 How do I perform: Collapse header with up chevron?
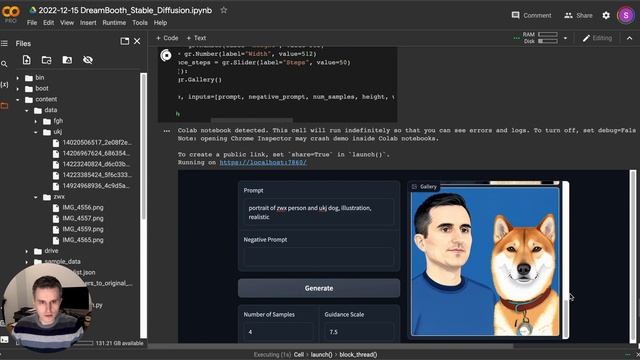[x=629, y=38]
